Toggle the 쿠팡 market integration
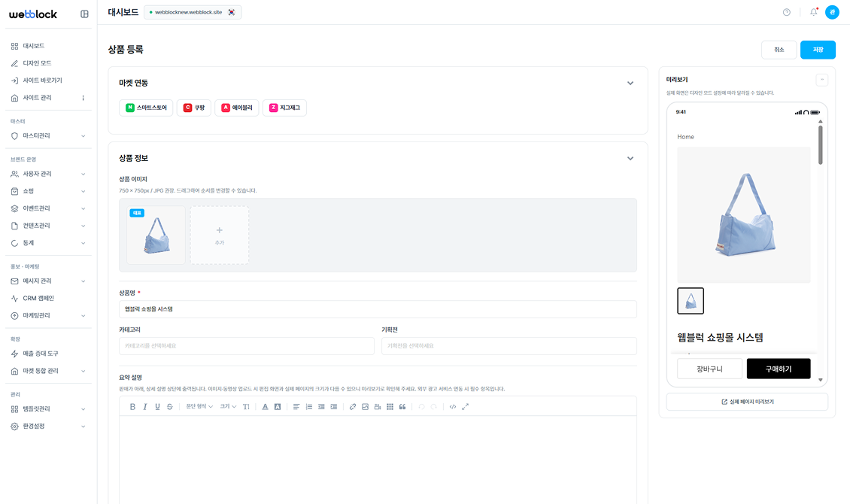 tap(194, 108)
